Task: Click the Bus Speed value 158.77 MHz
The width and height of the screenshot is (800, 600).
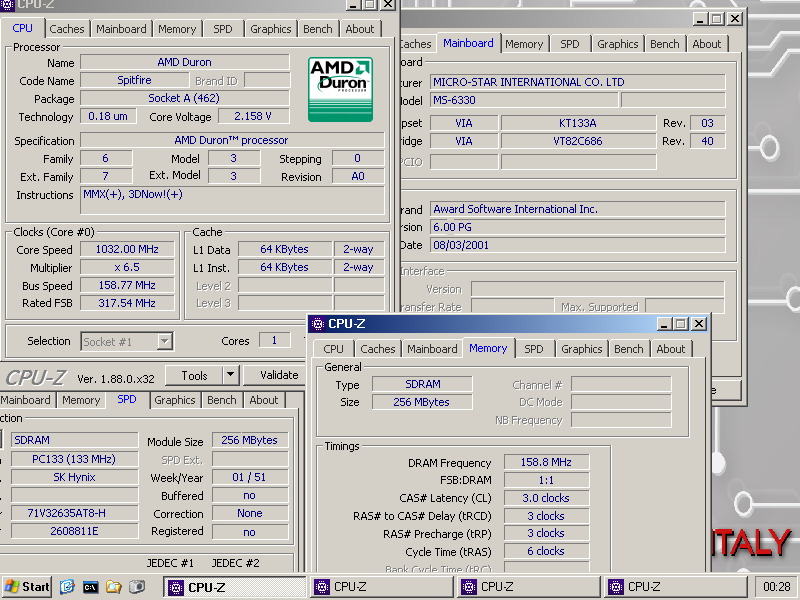Action: click(127, 285)
